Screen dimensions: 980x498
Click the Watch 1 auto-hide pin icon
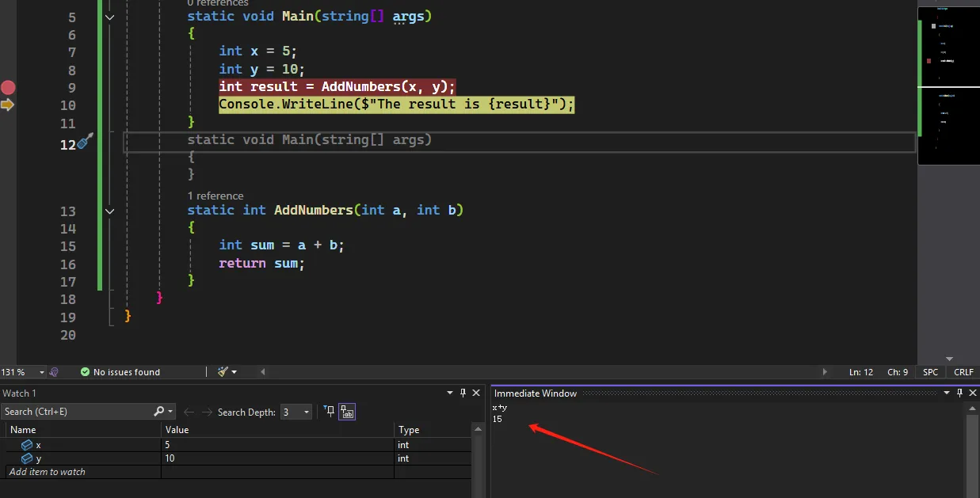pos(463,393)
